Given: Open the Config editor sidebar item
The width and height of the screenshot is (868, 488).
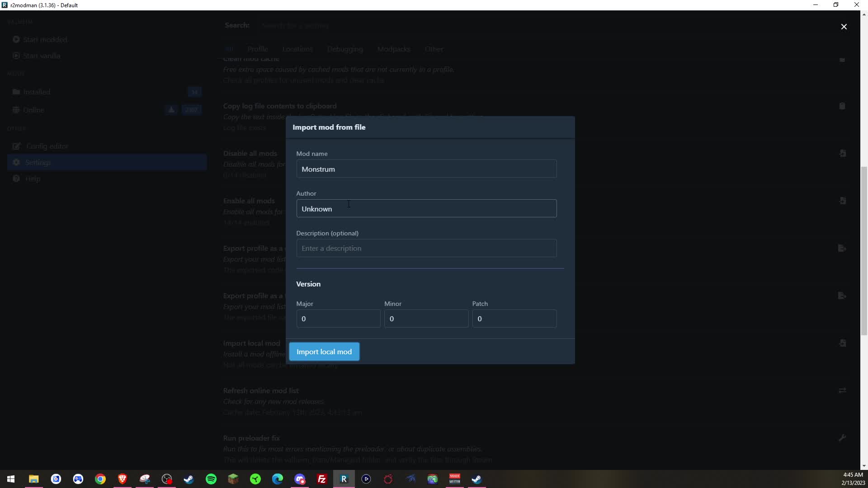Looking at the screenshot, I should coord(47,146).
